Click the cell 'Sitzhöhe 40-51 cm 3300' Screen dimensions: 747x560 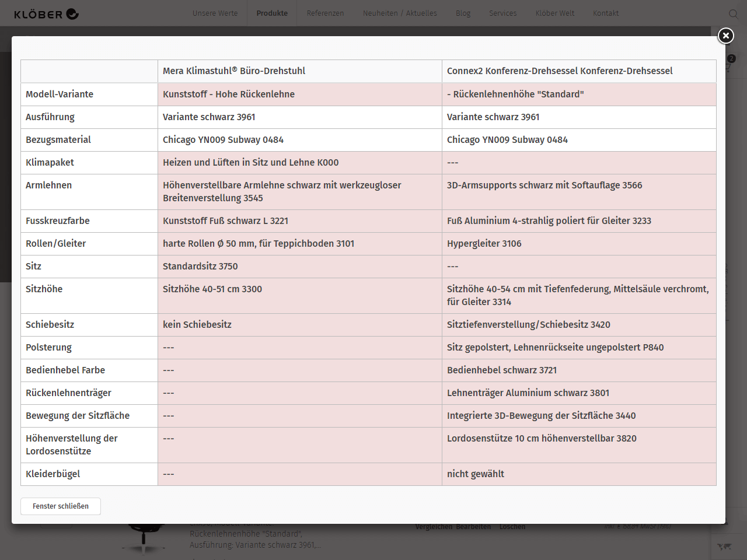(x=300, y=296)
